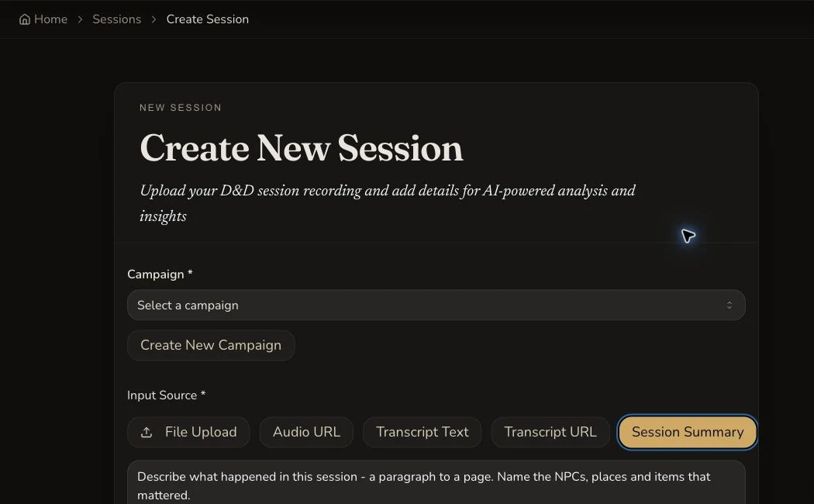Image resolution: width=814 pixels, height=504 pixels.
Task: Click the Create Session breadcrumb item
Action: click(208, 19)
